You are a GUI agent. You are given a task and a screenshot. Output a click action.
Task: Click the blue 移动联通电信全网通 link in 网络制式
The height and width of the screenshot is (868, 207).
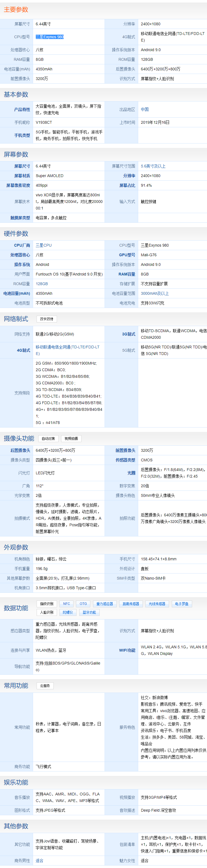(67, 350)
